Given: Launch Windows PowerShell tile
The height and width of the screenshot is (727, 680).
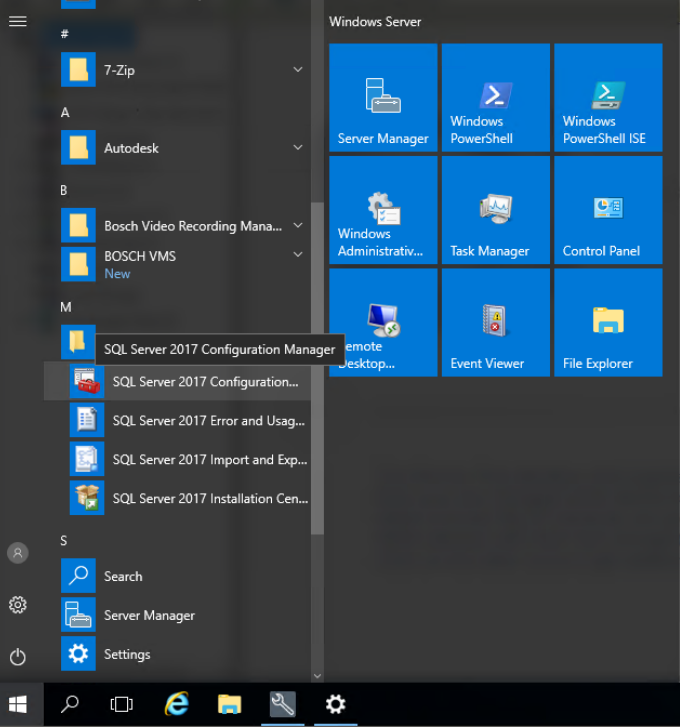Looking at the screenshot, I should (495, 97).
